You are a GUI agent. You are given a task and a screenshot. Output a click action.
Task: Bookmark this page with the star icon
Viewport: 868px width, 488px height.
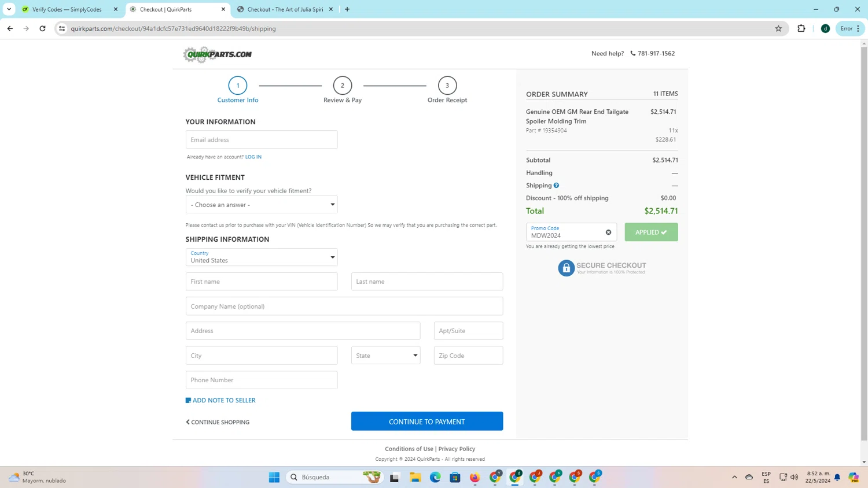pyautogui.click(x=778, y=28)
